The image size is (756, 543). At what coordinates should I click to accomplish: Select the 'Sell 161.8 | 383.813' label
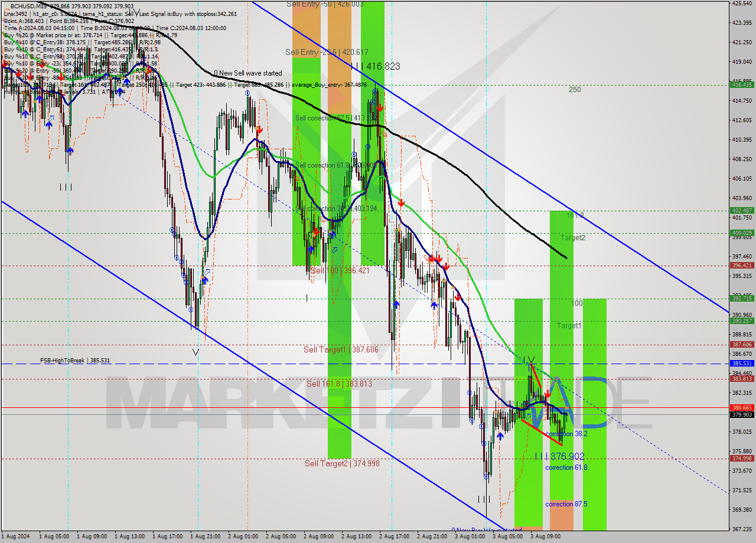(x=339, y=384)
